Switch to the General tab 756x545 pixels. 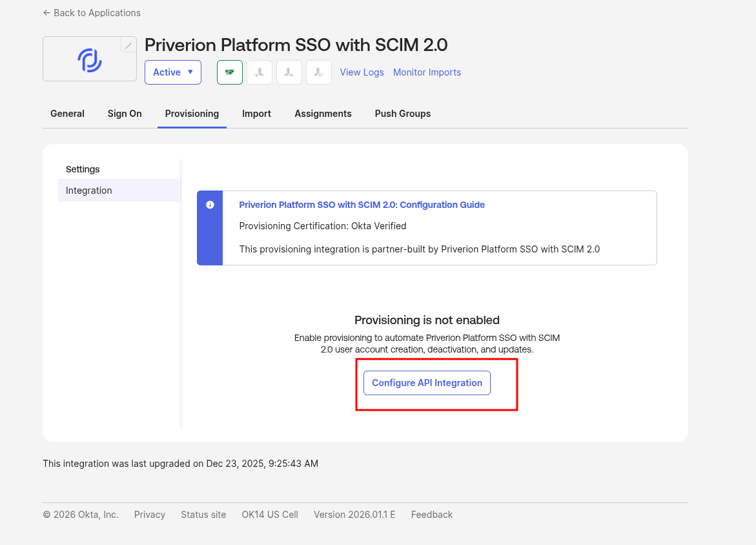point(67,114)
